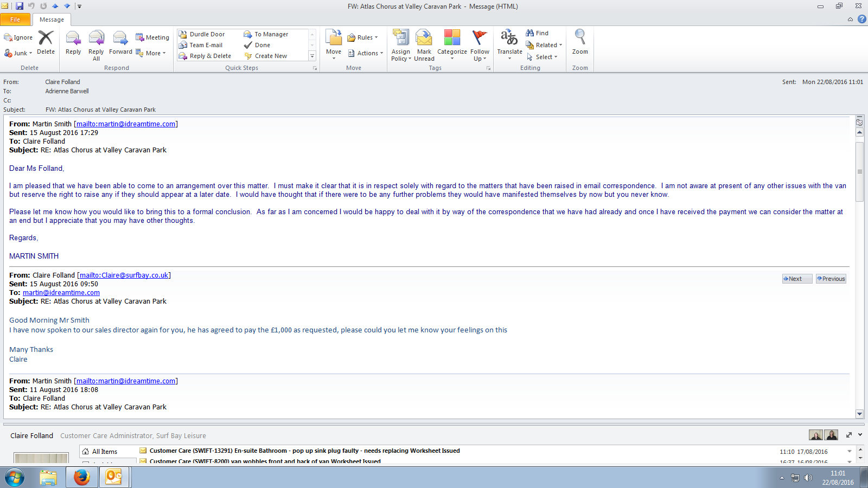This screenshot has height=488, width=868.
Task: Open Follow Up flag menu
Action: tap(480, 46)
